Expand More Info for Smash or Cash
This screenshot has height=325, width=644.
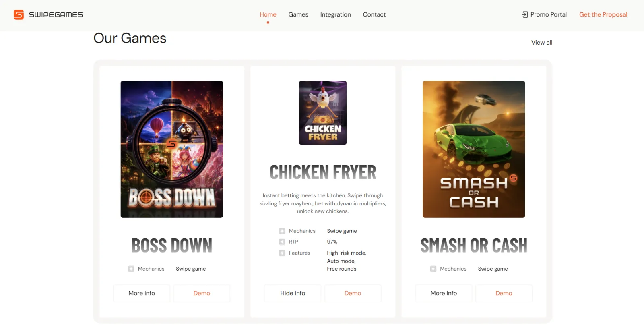444,293
